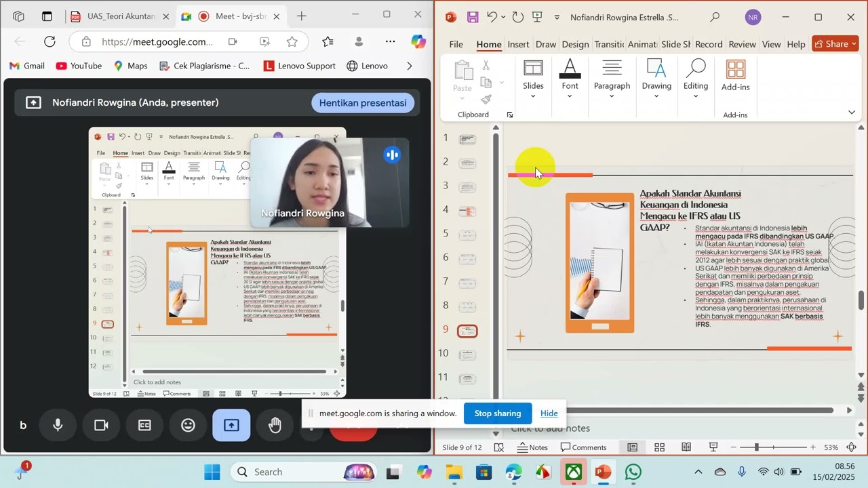Send an emoji reaction in Meet
Screen dimensions: 868x488
pyautogui.click(x=188, y=425)
